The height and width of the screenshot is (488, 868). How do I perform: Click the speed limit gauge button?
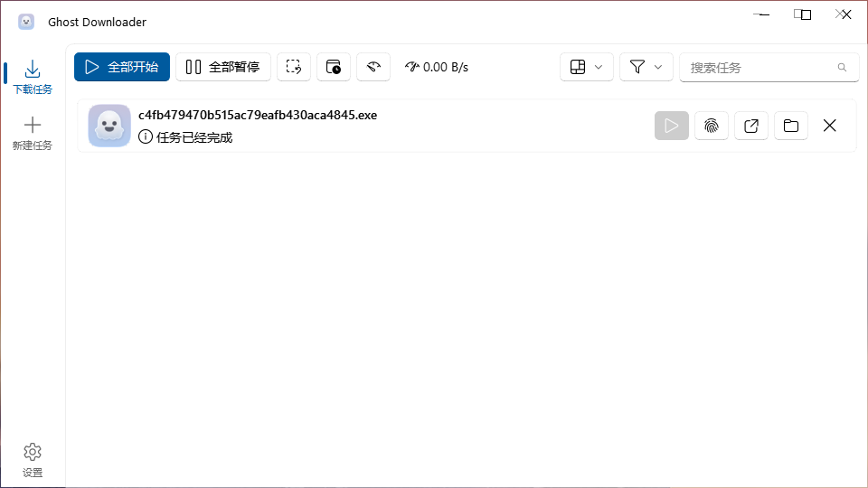(x=373, y=67)
